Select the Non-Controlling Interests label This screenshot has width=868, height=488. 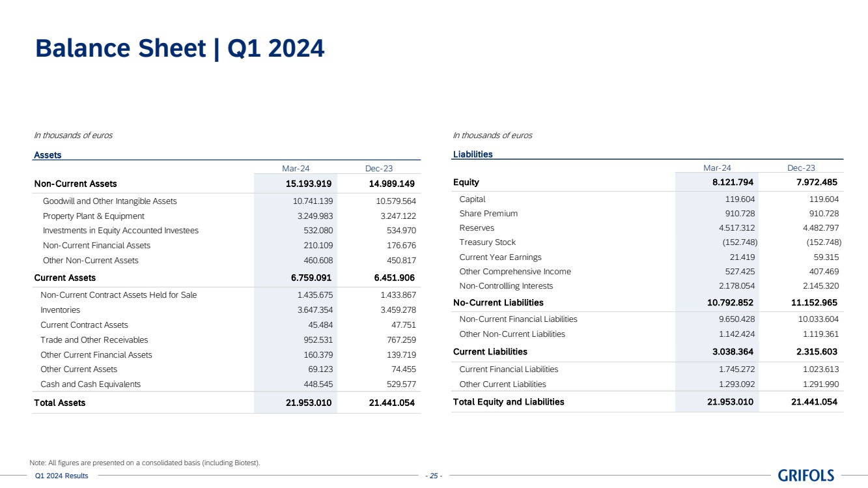pyautogui.click(x=506, y=286)
